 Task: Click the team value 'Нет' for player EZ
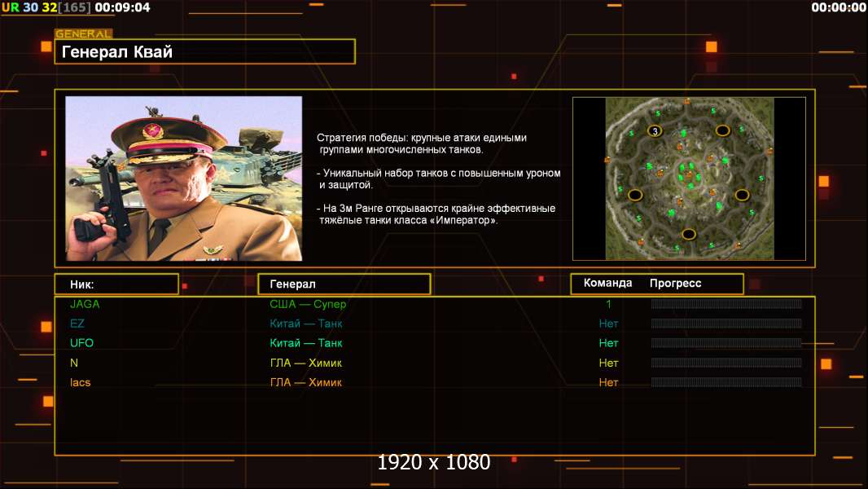pyautogui.click(x=608, y=324)
